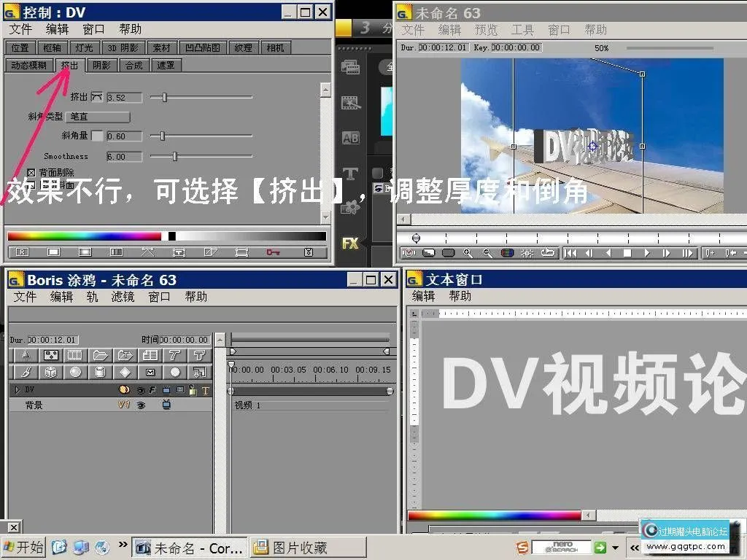Toggle visibility of the DV track with the eye icon

click(141, 389)
